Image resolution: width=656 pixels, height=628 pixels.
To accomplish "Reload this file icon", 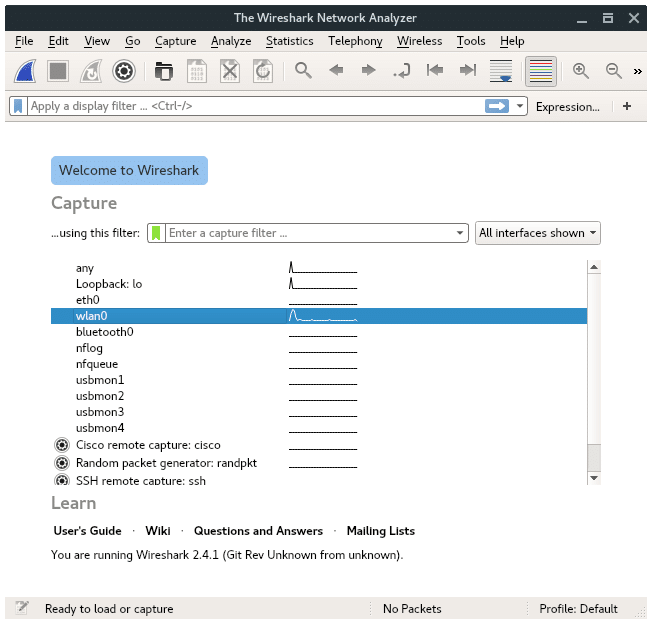I will click(x=263, y=71).
